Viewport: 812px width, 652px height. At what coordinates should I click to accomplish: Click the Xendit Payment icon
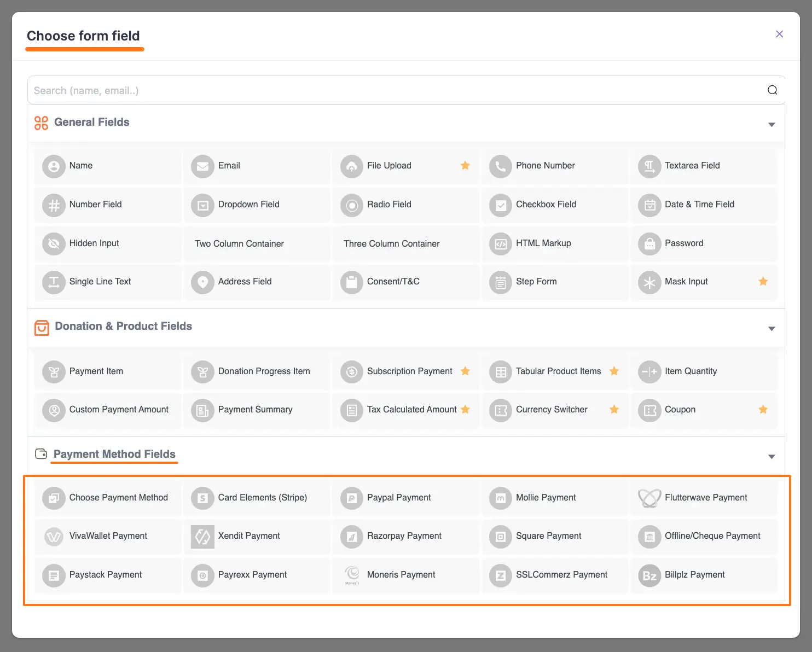pyautogui.click(x=202, y=537)
